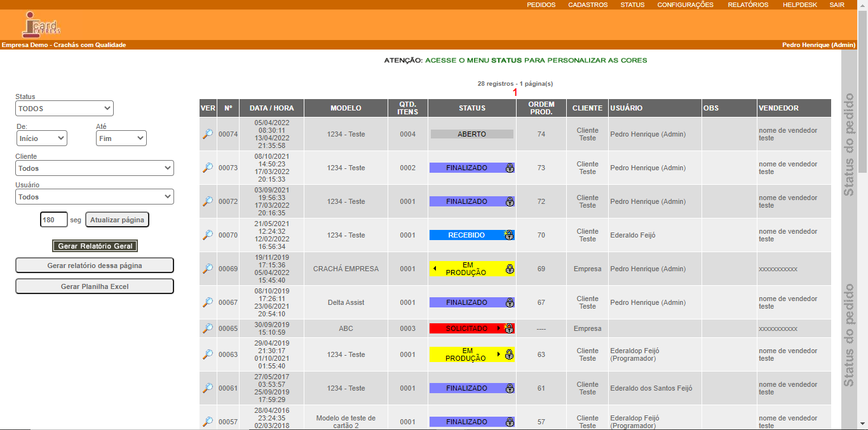The height and width of the screenshot is (430, 868).
Task: Open order 00074 with the magnifier icon
Action: (x=208, y=134)
